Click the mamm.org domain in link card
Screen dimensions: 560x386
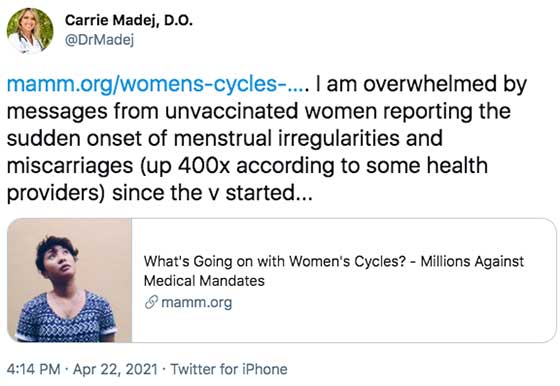click(196, 302)
